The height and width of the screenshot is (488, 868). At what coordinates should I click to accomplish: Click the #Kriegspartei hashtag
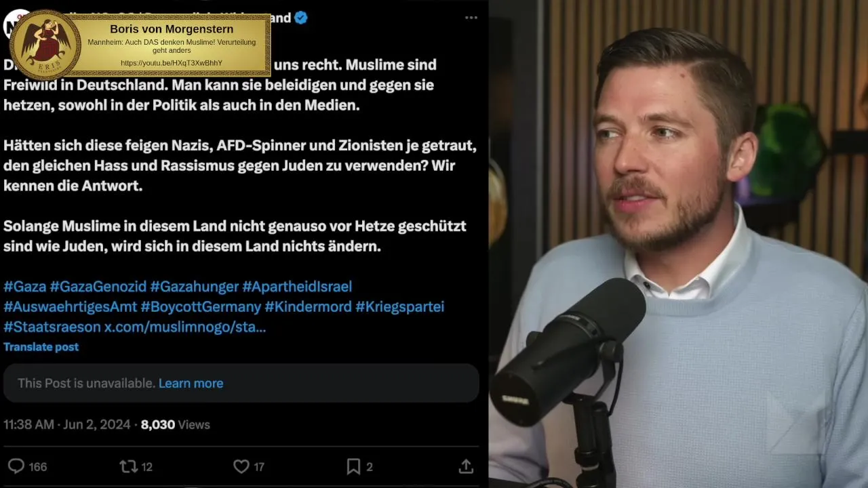pos(399,306)
